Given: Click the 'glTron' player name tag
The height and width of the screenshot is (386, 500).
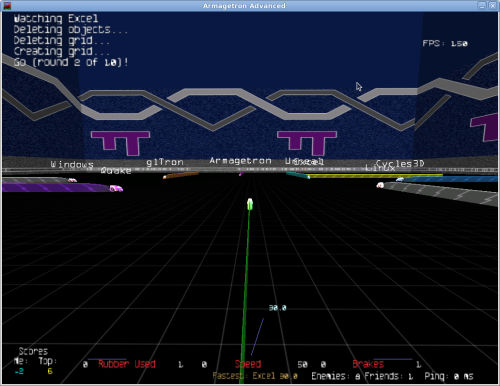Looking at the screenshot, I should click(x=165, y=162).
